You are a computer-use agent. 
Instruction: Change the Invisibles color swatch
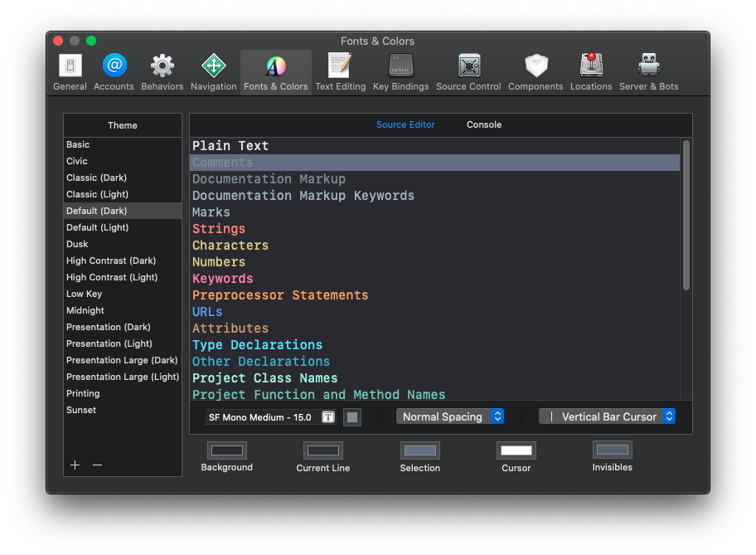[613, 450]
